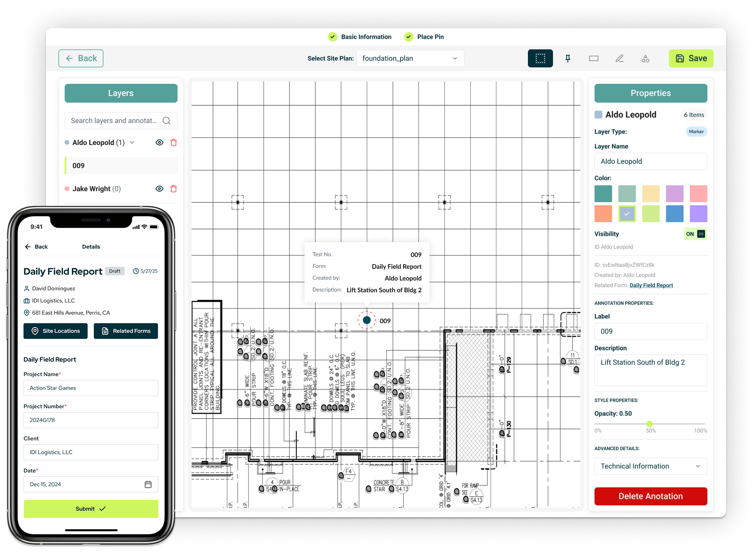The width and height of the screenshot is (756, 552).
Task: Toggle visibility of Jake Wright layer
Action: click(159, 188)
